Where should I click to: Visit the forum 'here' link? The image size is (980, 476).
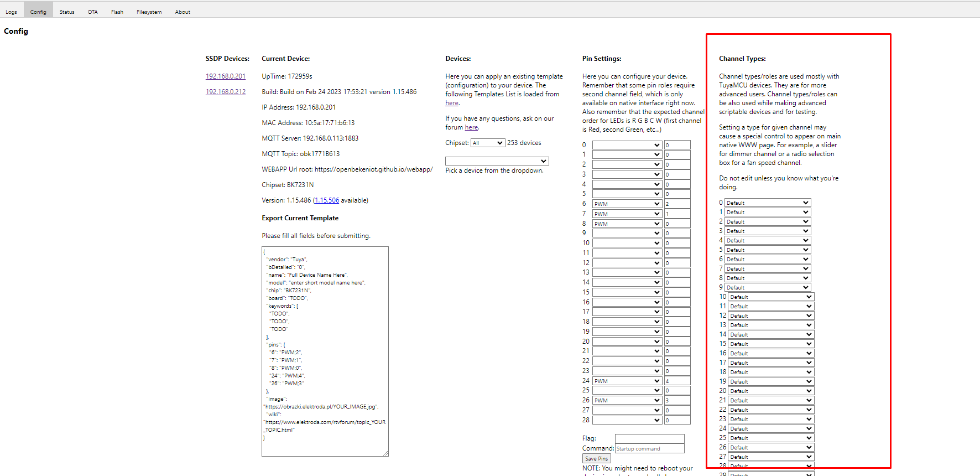tap(471, 127)
